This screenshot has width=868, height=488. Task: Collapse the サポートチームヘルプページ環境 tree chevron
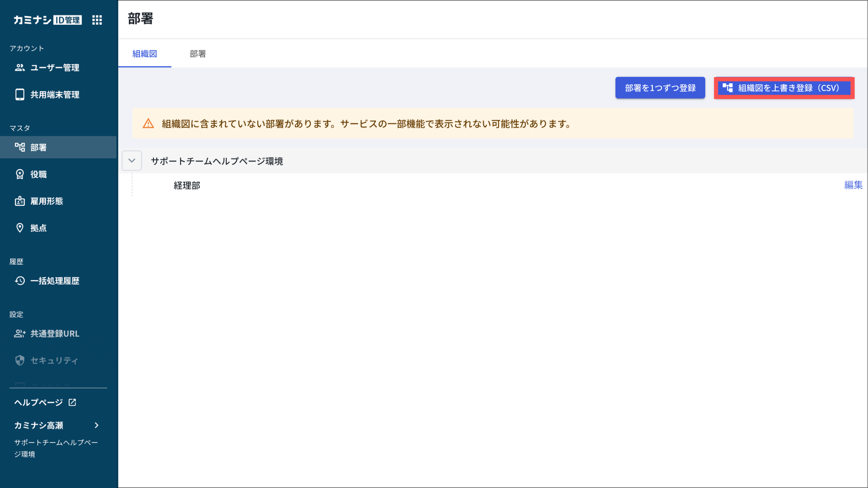coord(132,161)
